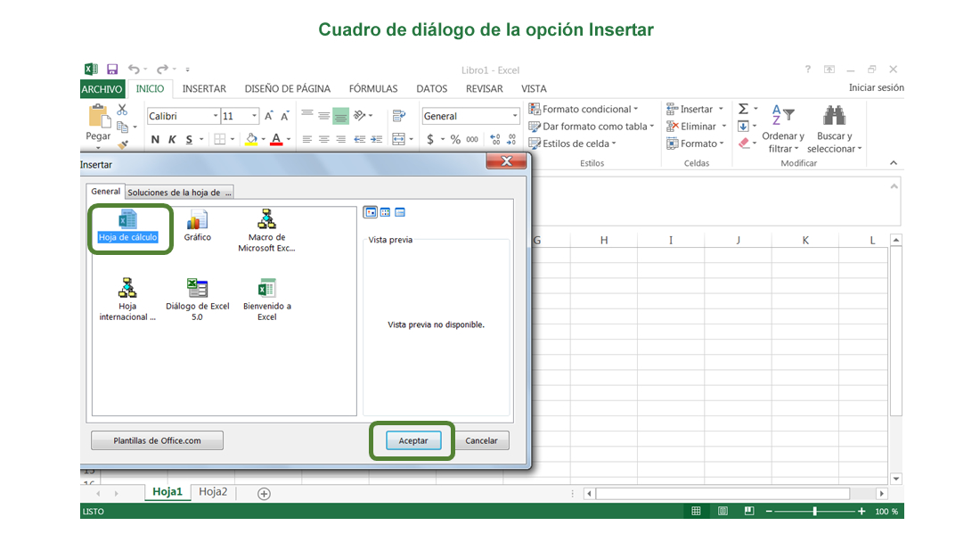The image size is (980, 542).
Task: Open Soluciones de la hoja de tab
Action: (x=179, y=193)
